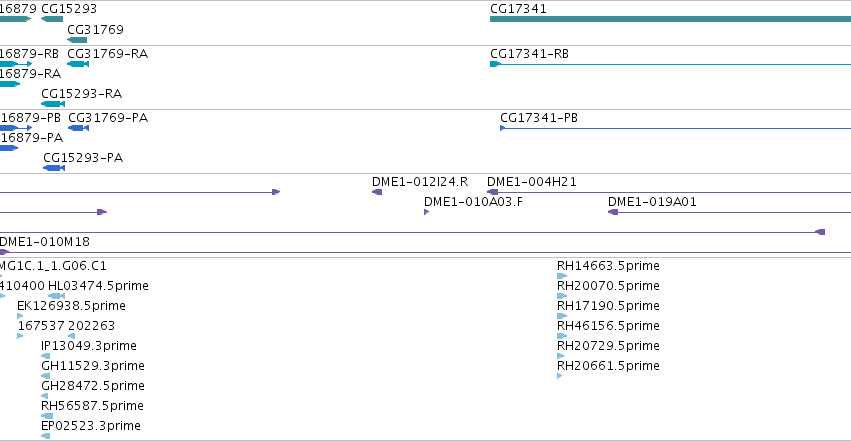Open the CG17341-RB transcript label
Viewport: 851px width, 441px height.
point(529,54)
